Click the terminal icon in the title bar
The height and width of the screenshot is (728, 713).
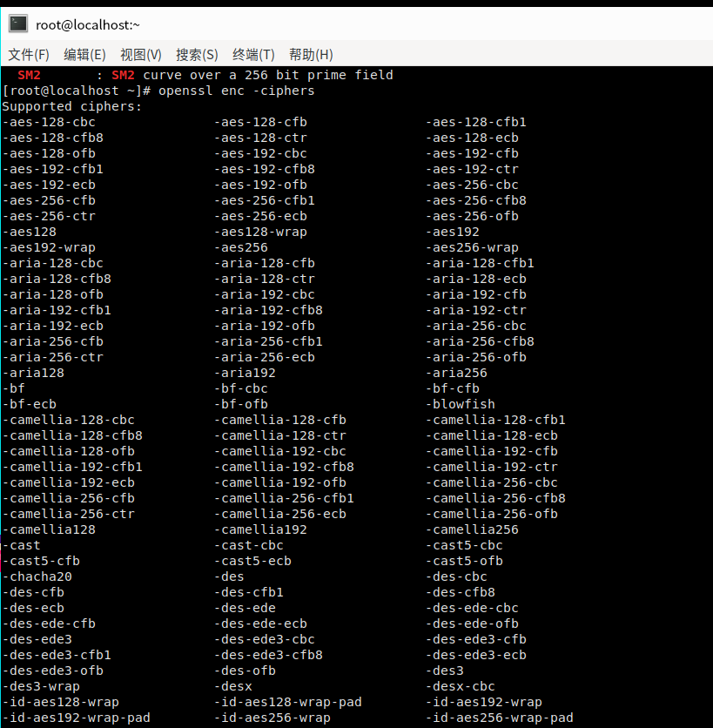pos(18,24)
